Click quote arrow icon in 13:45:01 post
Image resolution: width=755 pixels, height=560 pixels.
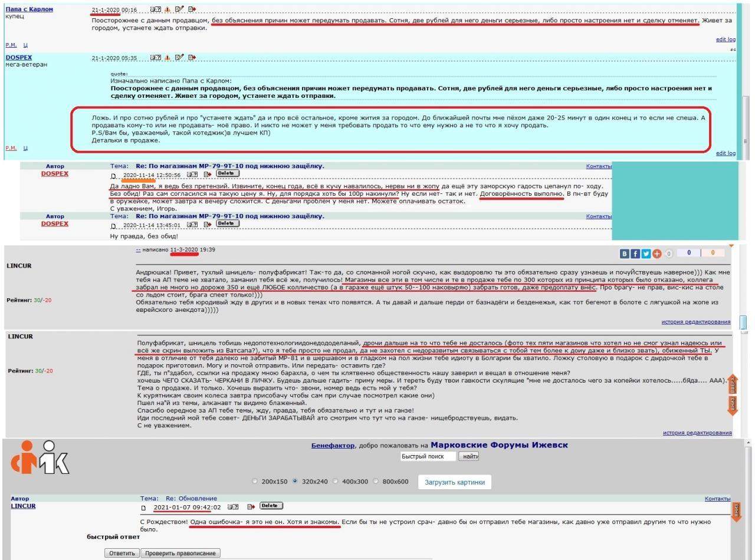pos(207,224)
